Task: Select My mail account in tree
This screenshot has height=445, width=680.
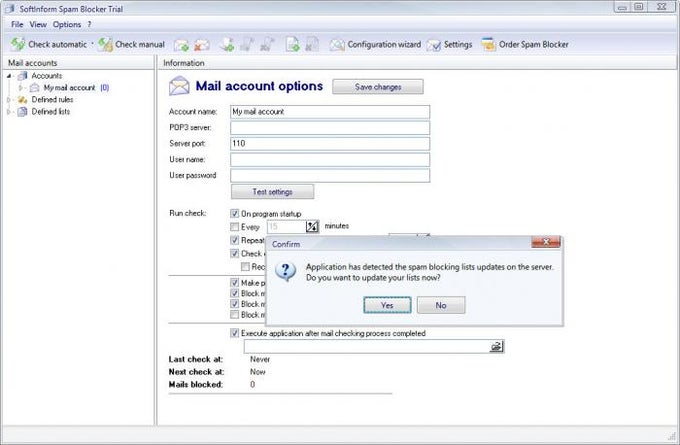Action: point(69,88)
